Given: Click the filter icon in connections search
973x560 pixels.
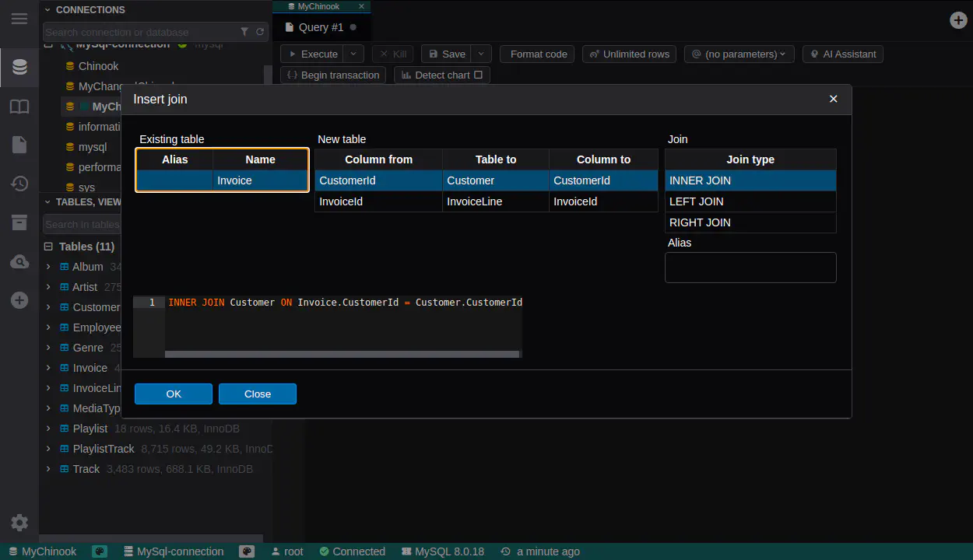Looking at the screenshot, I should (244, 32).
